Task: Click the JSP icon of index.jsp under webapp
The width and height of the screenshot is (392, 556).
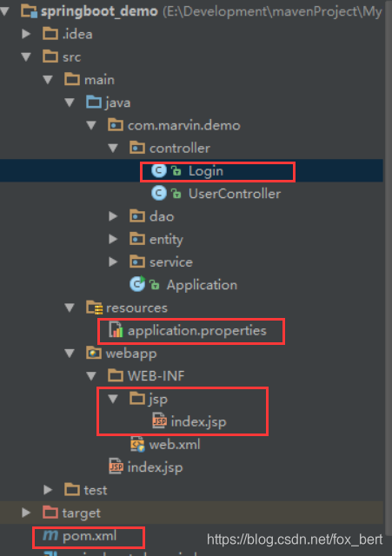Action: [x=116, y=467]
